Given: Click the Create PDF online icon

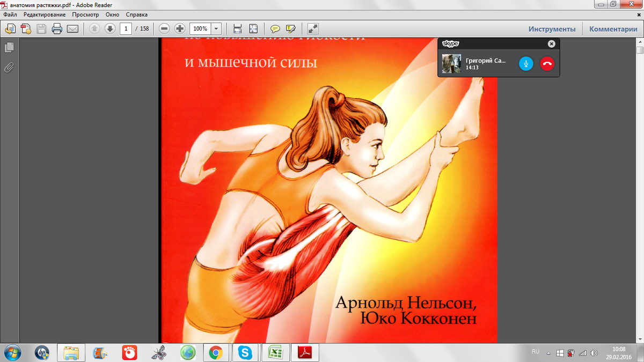Looking at the screenshot, I should pyautogui.click(x=25, y=28).
